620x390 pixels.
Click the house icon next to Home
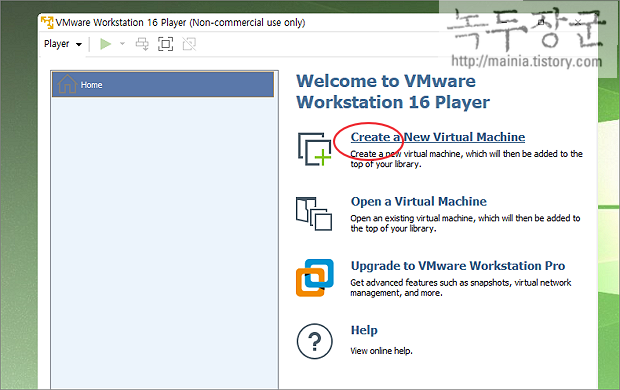pyautogui.click(x=67, y=84)
